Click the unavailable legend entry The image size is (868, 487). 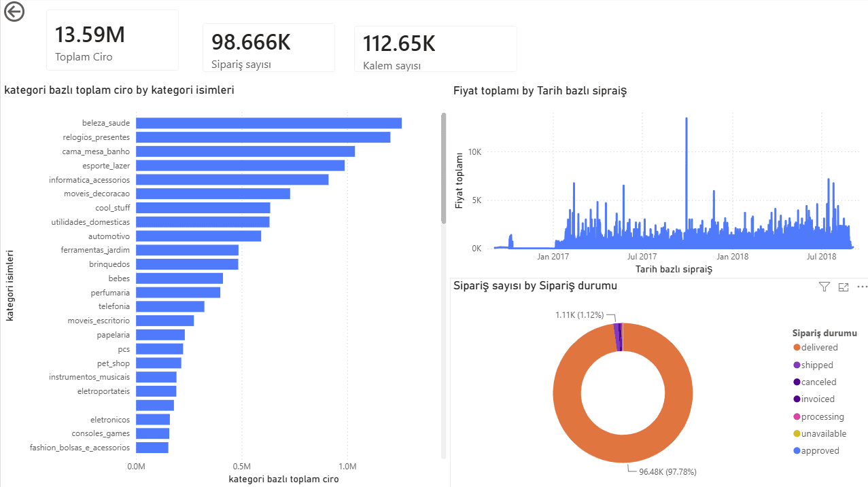(x=820, y=433)
